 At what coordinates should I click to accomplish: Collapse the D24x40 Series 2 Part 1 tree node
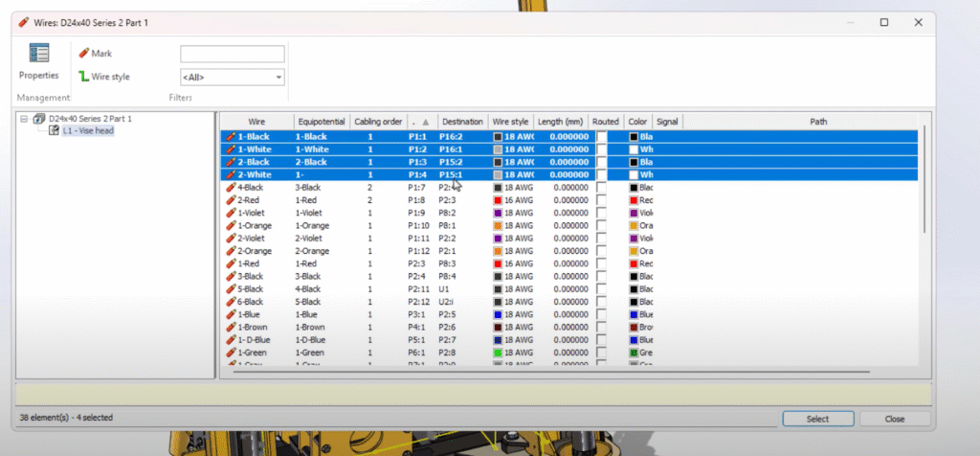tap(24, 119)
